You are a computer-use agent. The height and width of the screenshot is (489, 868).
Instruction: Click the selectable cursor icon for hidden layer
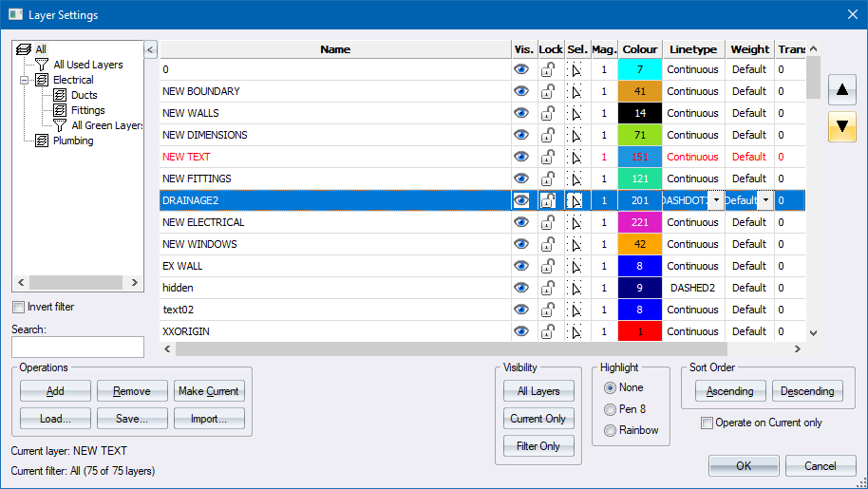point(576,288)
